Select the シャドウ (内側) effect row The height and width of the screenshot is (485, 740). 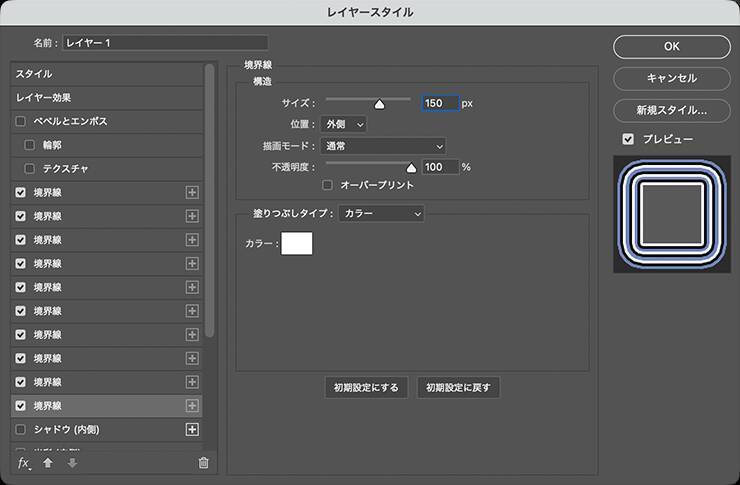(107, 429)
